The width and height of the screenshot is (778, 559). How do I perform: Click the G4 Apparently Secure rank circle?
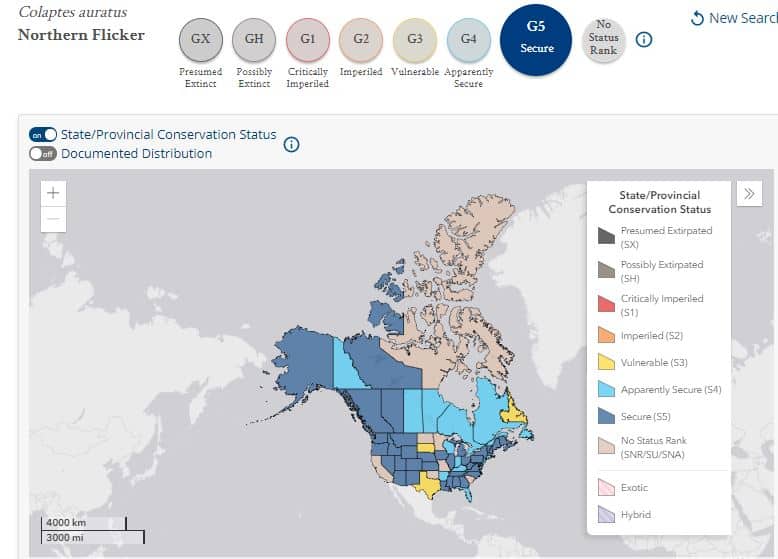(468, 39)
